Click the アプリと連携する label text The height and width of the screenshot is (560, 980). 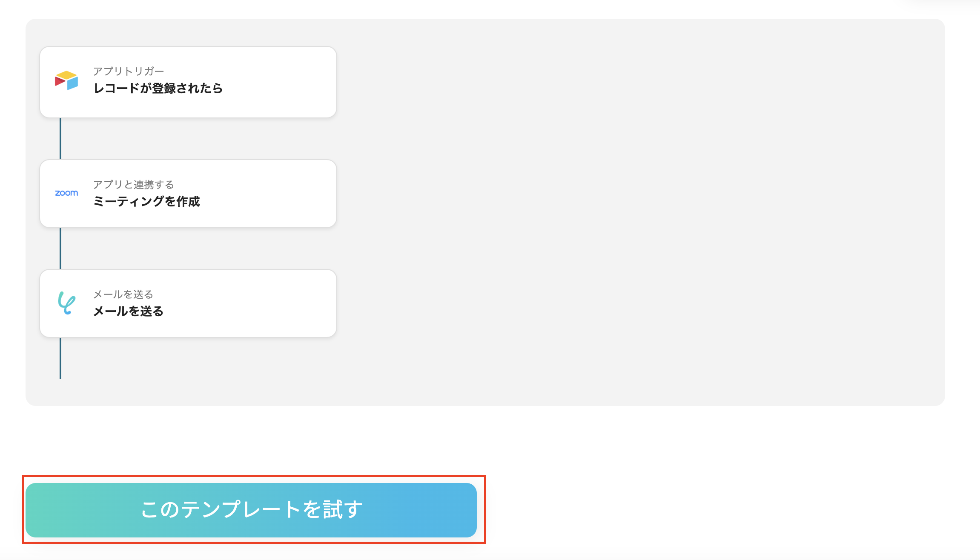coord(134,185)
